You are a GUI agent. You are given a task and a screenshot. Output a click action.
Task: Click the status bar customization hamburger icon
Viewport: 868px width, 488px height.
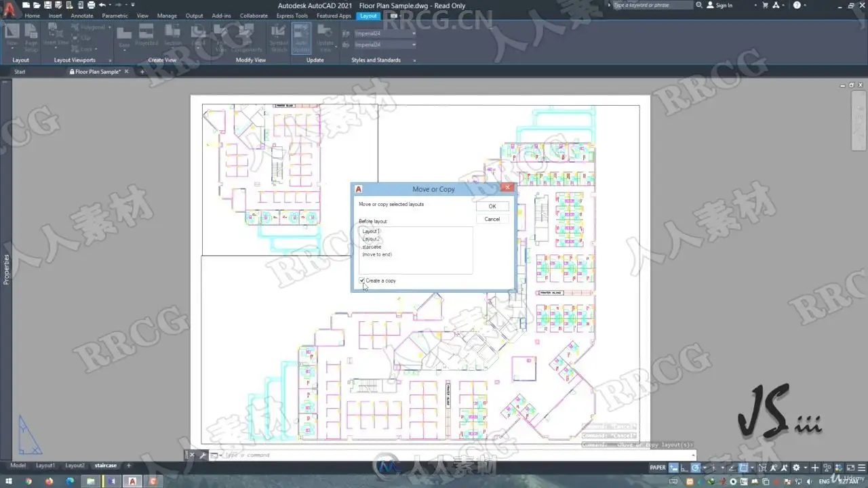click(x=861, y=468)
